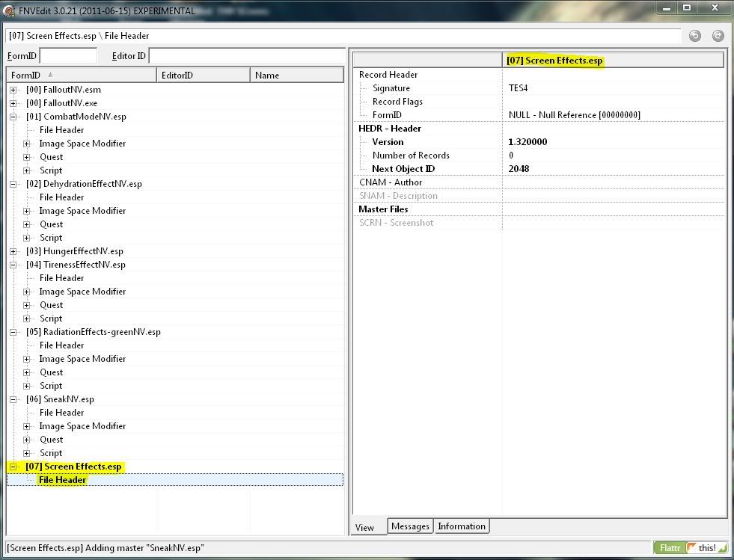Expand Image Space Modifier under SneakNV.esp
734x560 pixels.
coord(27,427)
